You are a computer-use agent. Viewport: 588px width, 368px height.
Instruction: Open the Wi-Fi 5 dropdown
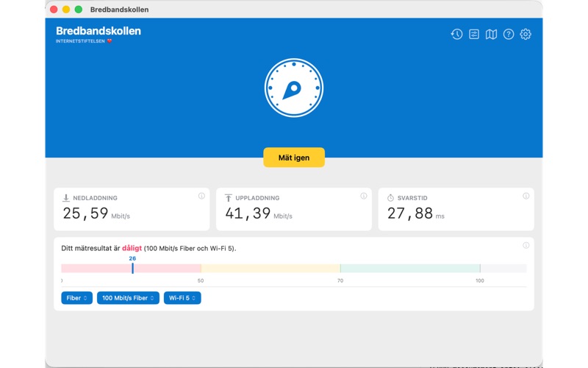[182, 298]
